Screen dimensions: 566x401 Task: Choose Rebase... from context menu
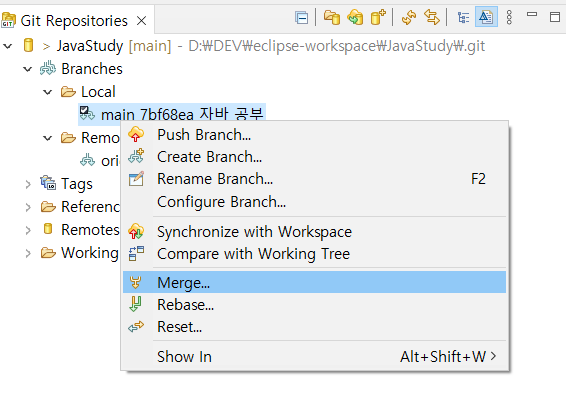tap(314, 305)
